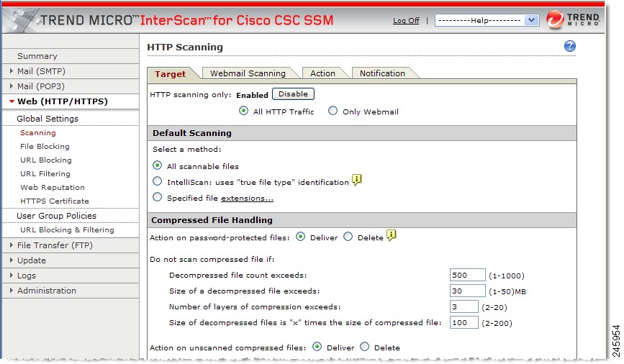Open the file extensions... link
624x364 pixels.
point(247,198)
